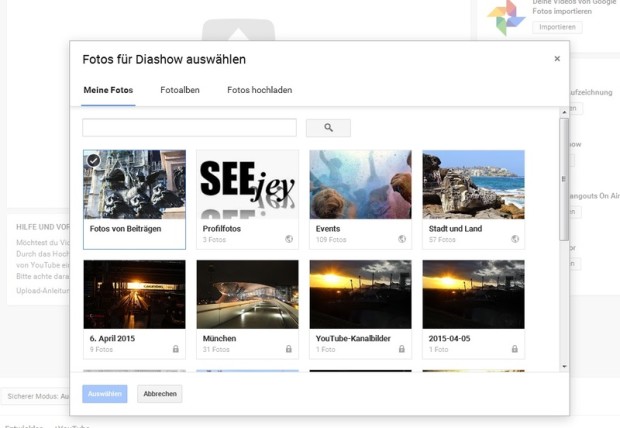Click the Events album title
620x428 pixels.
click(x=328, y=229)
